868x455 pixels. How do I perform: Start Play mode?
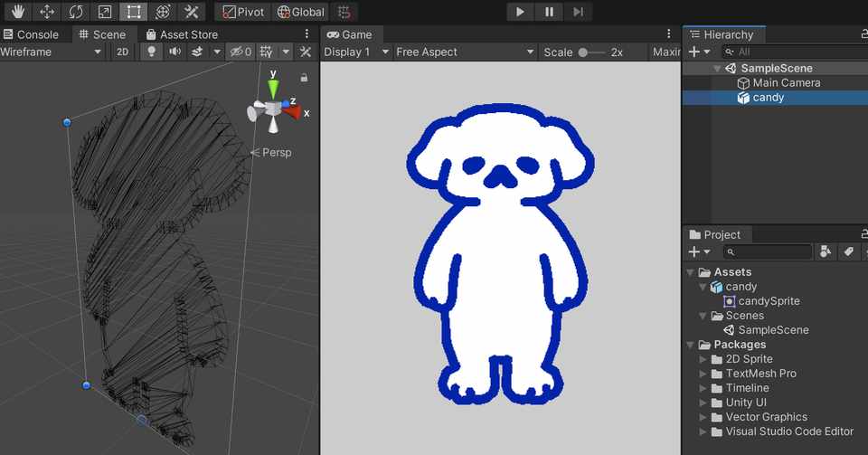520,12
